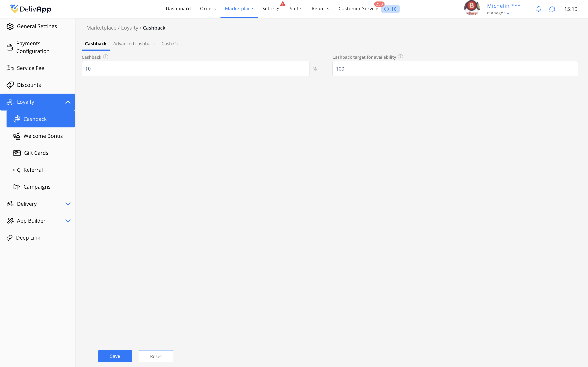Expand the Delivery section
This screenshot has width=588, height=367.
(68, 204)
